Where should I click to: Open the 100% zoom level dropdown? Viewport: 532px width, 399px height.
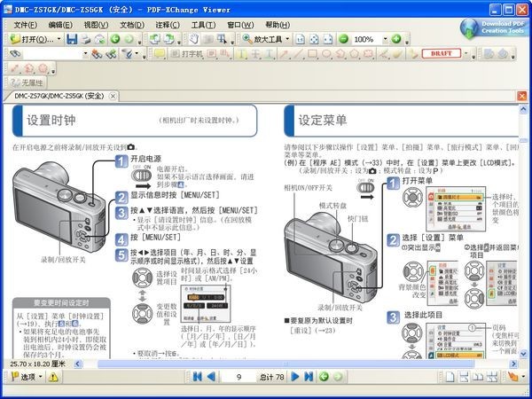point(385,39)
